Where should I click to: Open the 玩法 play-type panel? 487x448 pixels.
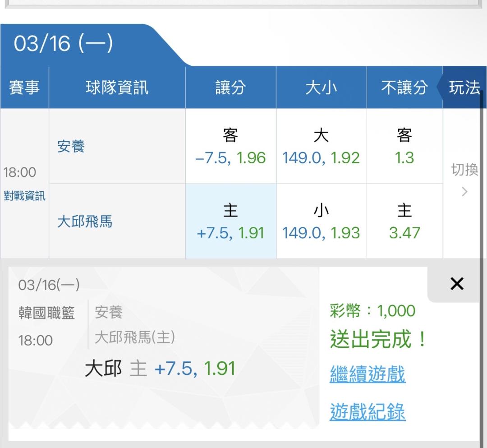click(464, 88)
